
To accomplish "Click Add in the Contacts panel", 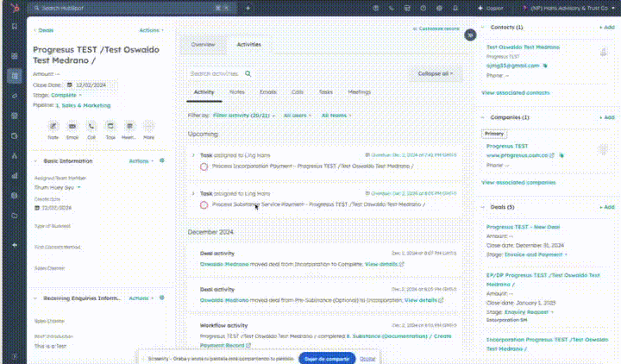I will coord(607,28).
